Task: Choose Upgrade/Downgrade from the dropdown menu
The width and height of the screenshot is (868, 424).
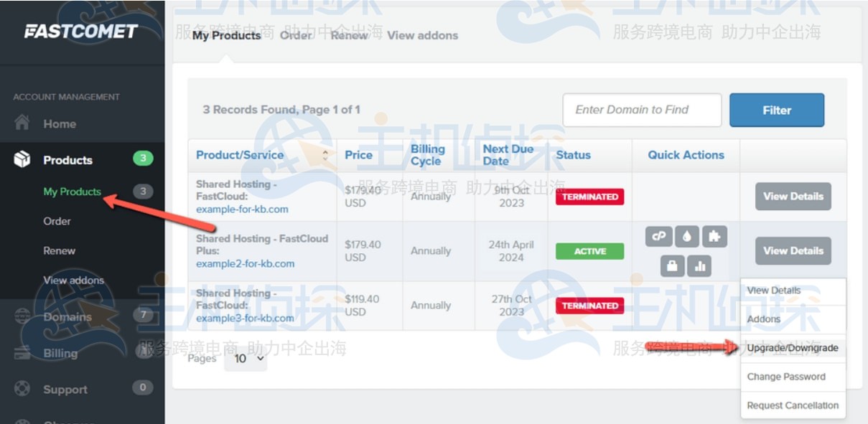Action: [793, 348]
